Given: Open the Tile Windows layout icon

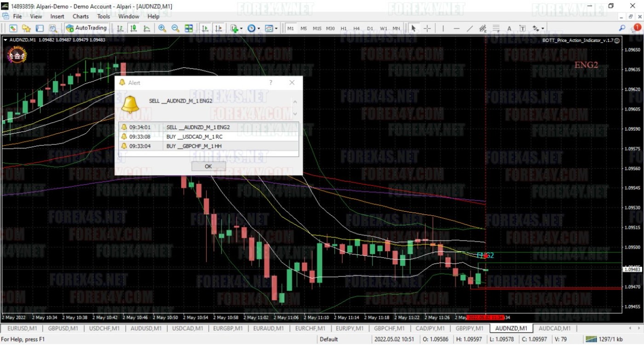Looking at the screenshot, I should [x=189, y=29].
